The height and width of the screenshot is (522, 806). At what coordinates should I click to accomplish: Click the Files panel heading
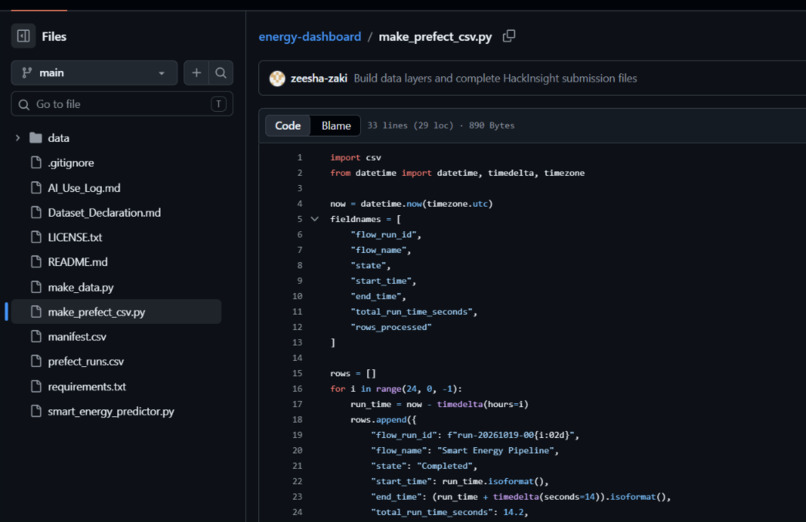(x=54, y=36)
